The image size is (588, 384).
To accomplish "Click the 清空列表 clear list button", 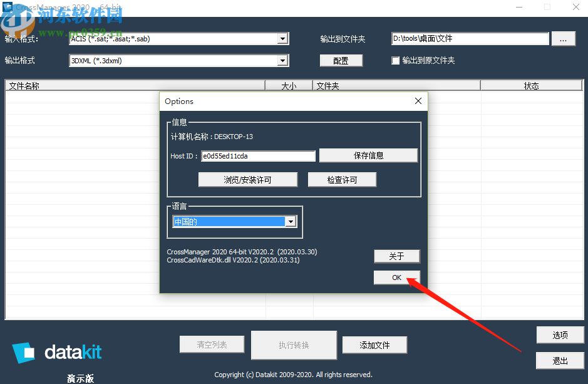I will (212, 344).
